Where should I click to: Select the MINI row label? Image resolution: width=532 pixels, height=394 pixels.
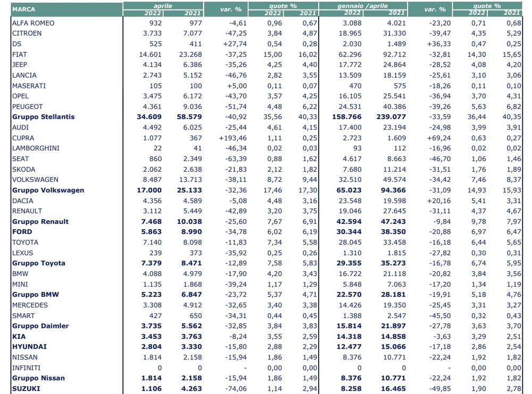tap(20, 284)
